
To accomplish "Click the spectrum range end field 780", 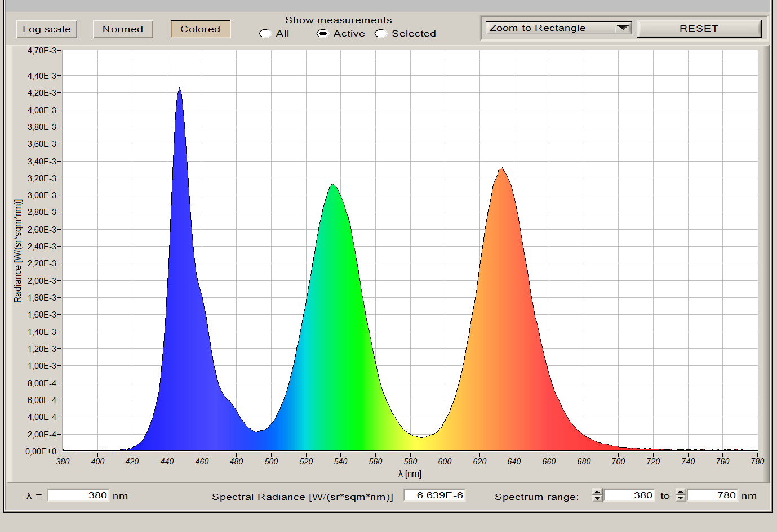I will [713, 495].
